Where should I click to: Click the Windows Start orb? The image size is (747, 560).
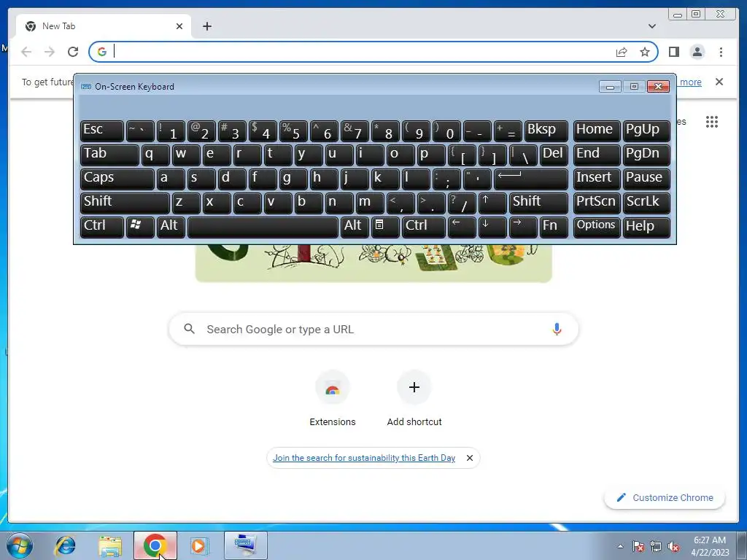point(20,545)
